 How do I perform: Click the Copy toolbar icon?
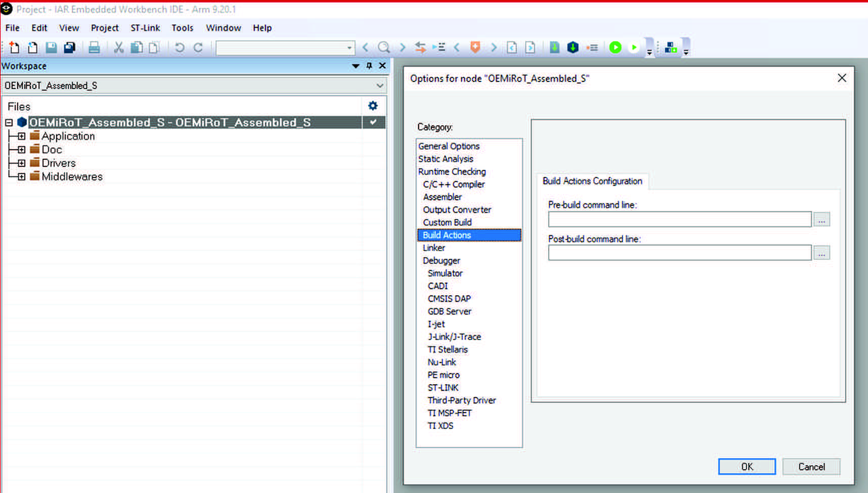click(136, 48)
